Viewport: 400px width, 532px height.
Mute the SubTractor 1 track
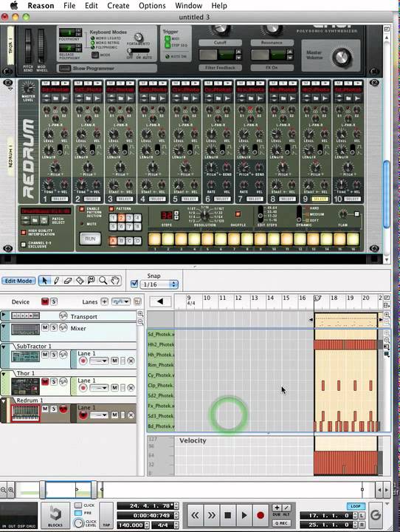click(45, 354)
